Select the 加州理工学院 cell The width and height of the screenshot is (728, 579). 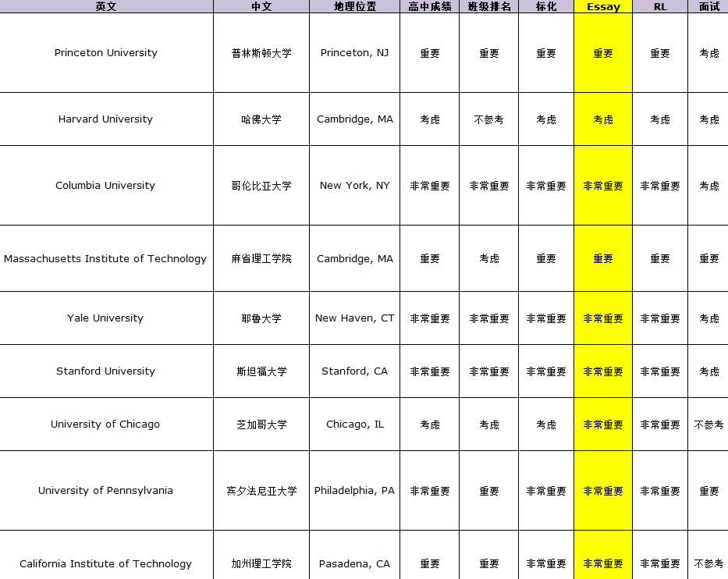pos(261,555)
